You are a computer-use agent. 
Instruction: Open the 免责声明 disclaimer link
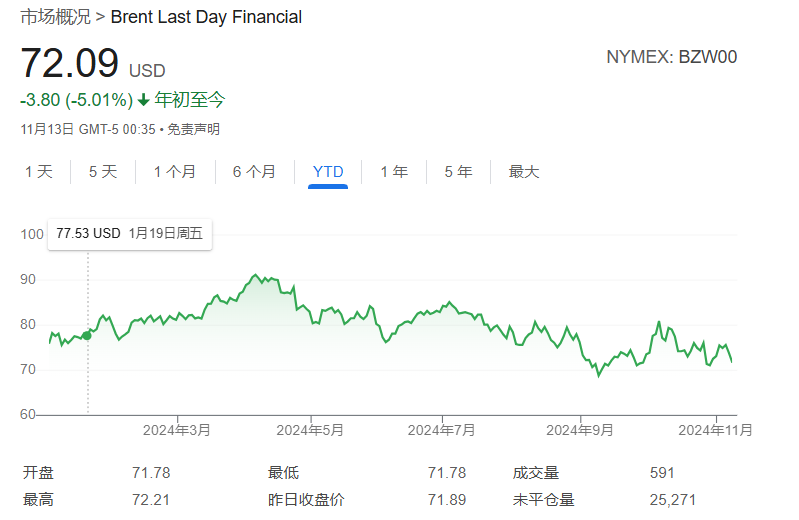click(193, 129)
